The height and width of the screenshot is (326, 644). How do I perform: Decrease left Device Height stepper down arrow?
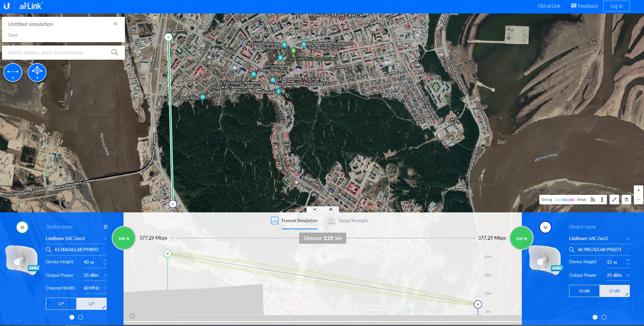[x=105, y=264]
